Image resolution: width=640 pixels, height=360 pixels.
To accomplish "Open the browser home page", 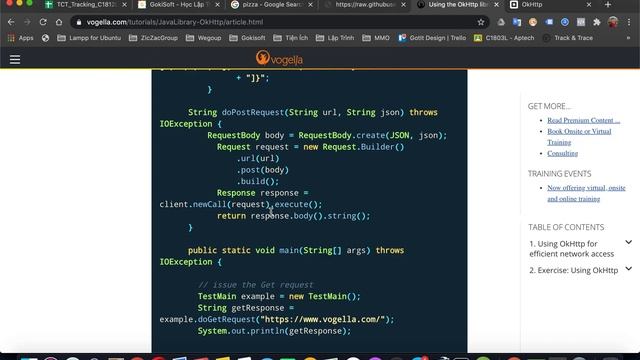I will pos(59,22).
